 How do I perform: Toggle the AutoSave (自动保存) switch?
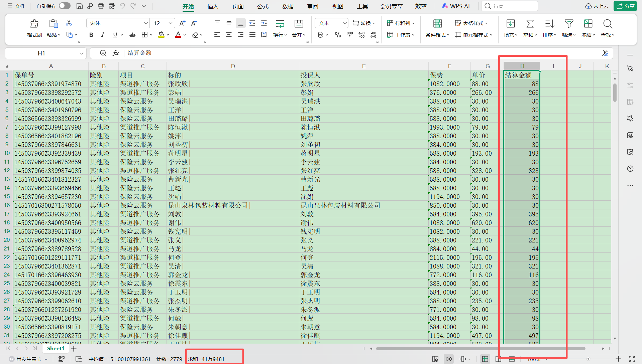click(x=65, y=6)
